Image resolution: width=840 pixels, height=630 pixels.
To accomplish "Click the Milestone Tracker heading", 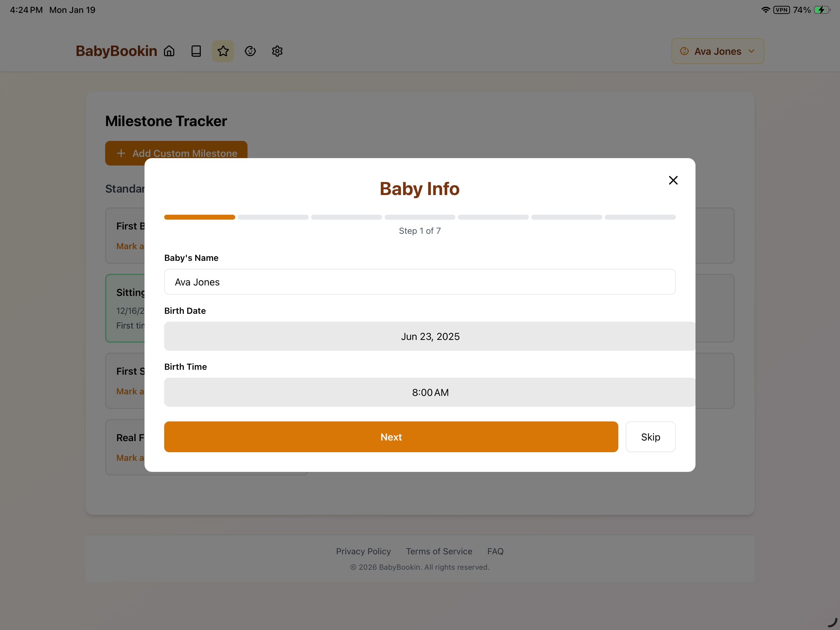I will point(166,121).
